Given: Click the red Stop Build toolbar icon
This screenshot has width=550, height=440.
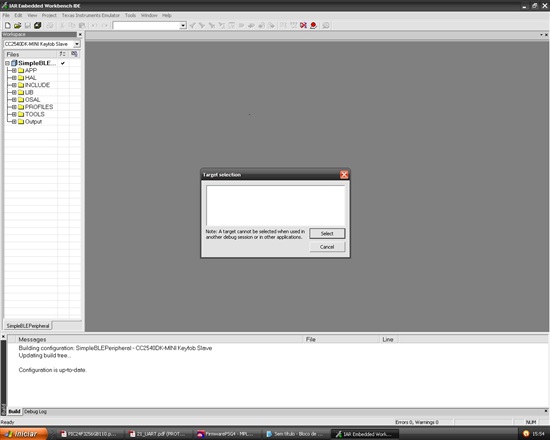Looking at the screenshot, I should [x=303, y=25].
